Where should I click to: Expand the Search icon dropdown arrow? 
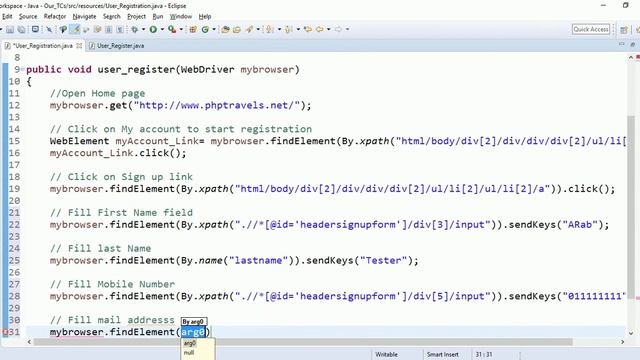[x=258, y=29]
